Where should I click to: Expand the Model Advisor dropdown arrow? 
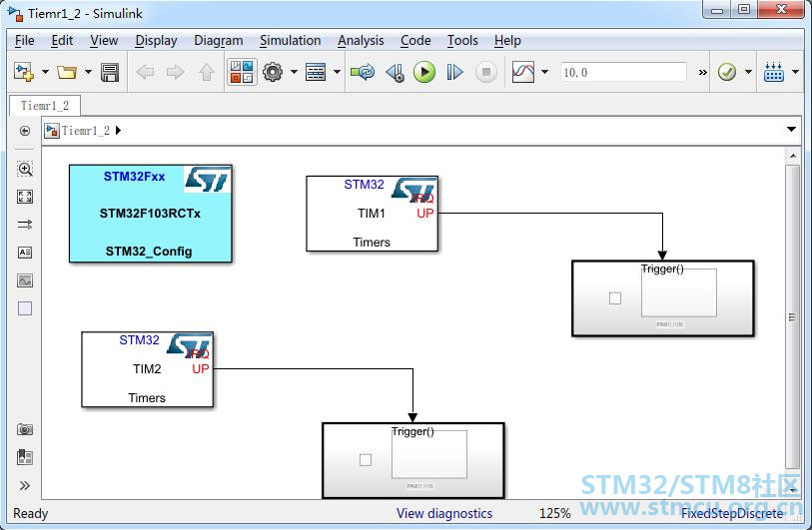click(748, 72)
